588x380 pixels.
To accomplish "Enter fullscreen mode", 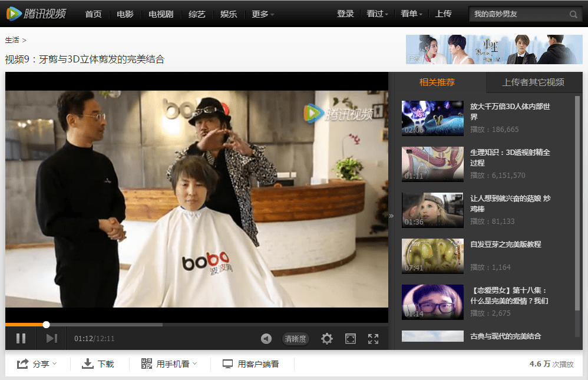I will [x=373, y=339].
